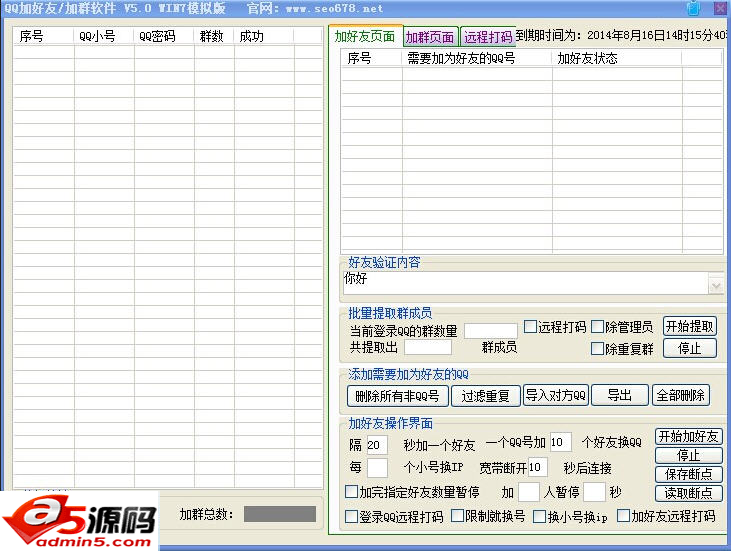Click the 保存断点 button
The image size is (731, 551).
click(689, 474)
